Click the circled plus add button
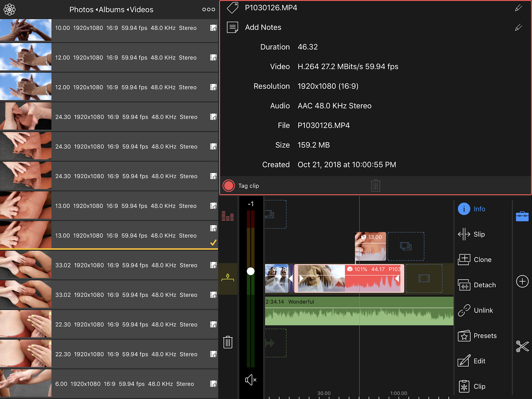Screen dimensions: 532x399 click(x=522, y=282)
